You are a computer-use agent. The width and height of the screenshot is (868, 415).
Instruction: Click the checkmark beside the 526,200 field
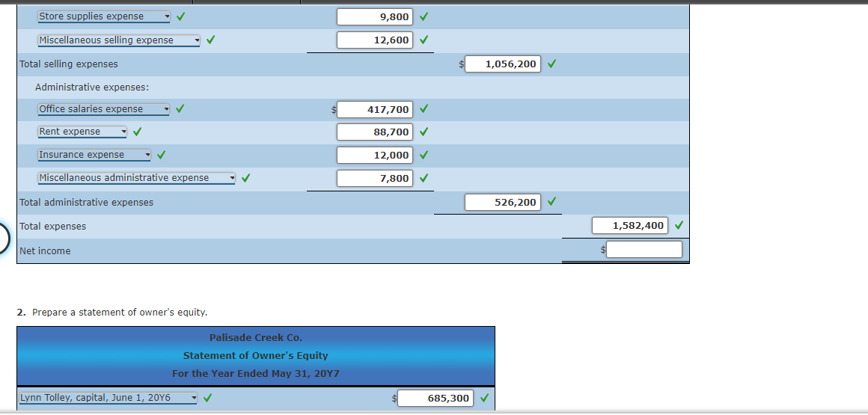[551, 201]
